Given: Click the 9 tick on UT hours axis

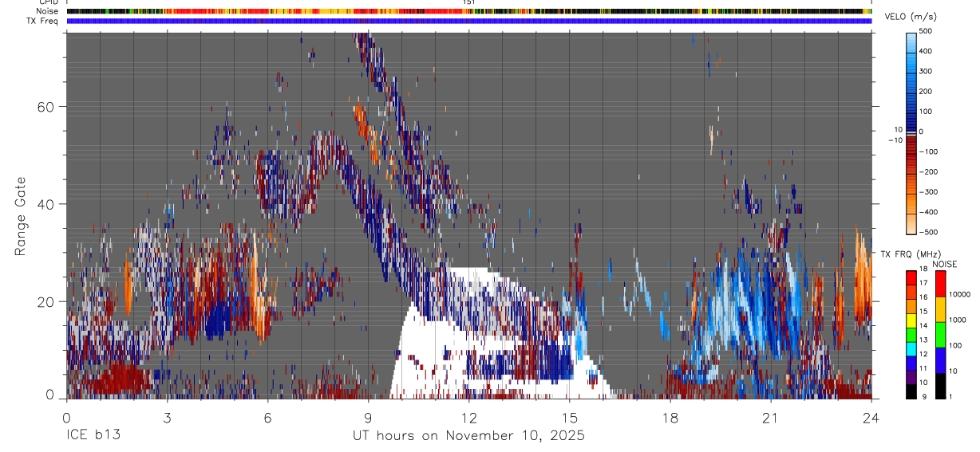Looking at the screenshot, I should tap(369, 417).
